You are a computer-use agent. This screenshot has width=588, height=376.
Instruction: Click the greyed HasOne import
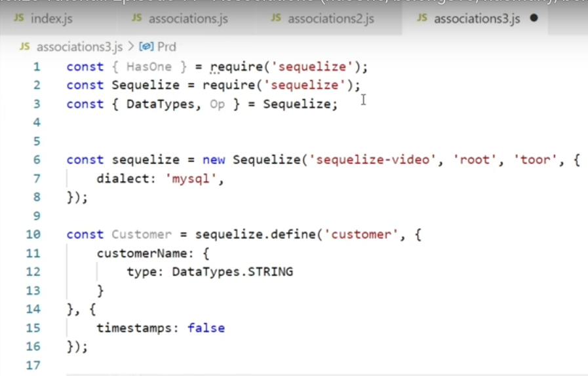(x=149, y=67)
